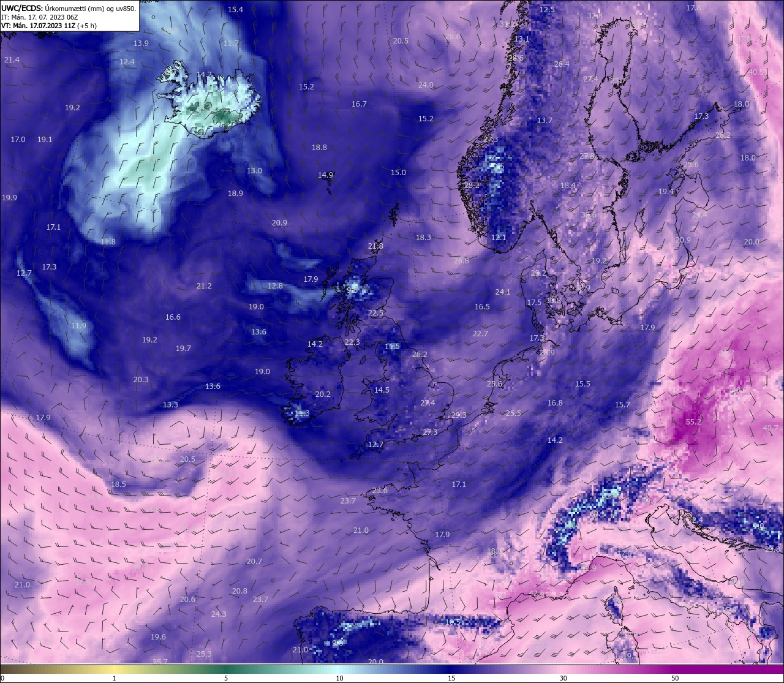
Task: Select the 21.2 value label
Action: (204, 286)
